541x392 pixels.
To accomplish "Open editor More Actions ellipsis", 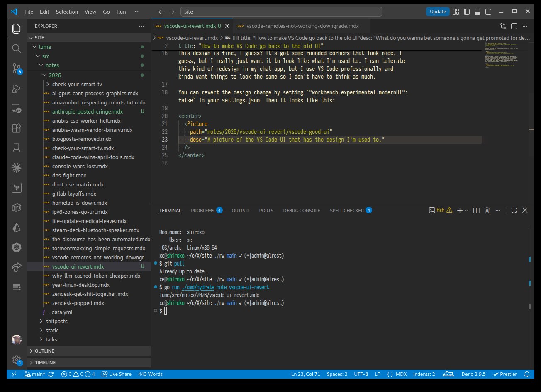I will [x=525, y=26].
